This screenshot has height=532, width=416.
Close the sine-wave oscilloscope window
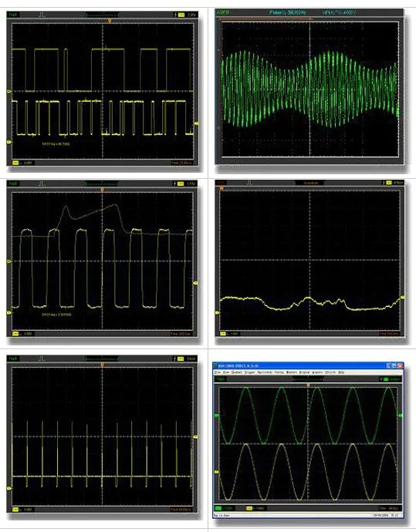(x=400, y=365)
